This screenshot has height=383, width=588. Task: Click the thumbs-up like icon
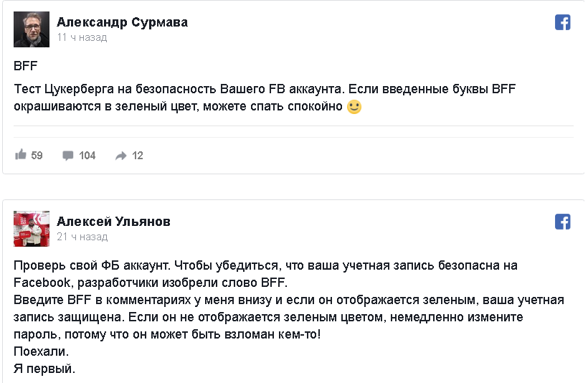click(x=21, y=155)
